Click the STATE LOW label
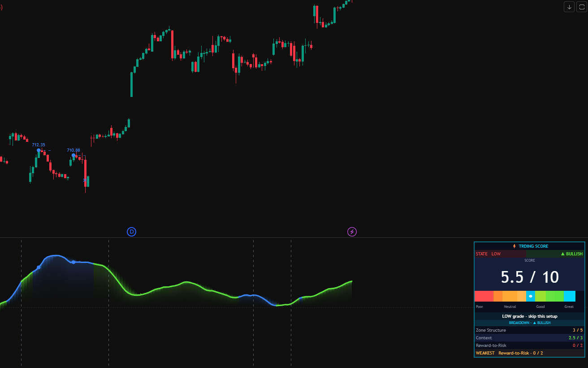The image size is (588, 368). (x=488, y=254)
